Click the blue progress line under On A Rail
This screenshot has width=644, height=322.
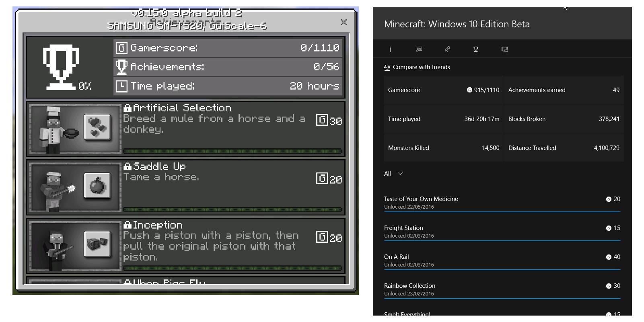tap(502, 269)
